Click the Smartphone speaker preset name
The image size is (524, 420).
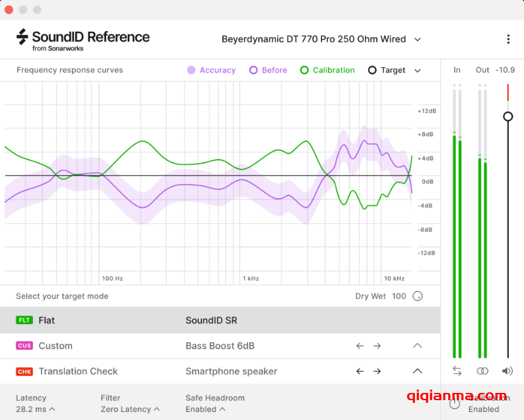(231, 371)
